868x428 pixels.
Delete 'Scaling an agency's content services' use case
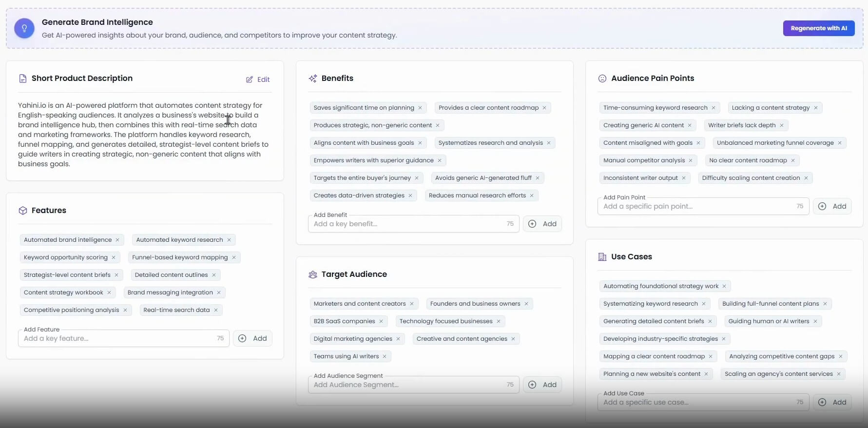point(839,374)
